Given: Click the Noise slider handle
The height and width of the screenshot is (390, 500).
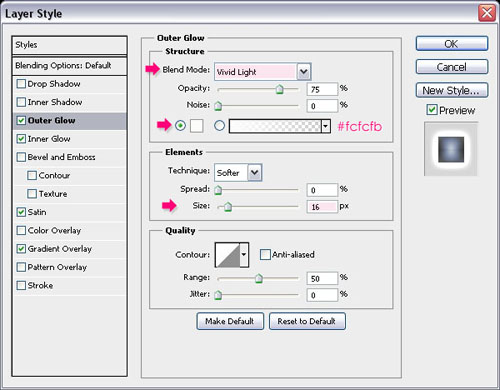Looking at the screenshot, I should point(218,106).
